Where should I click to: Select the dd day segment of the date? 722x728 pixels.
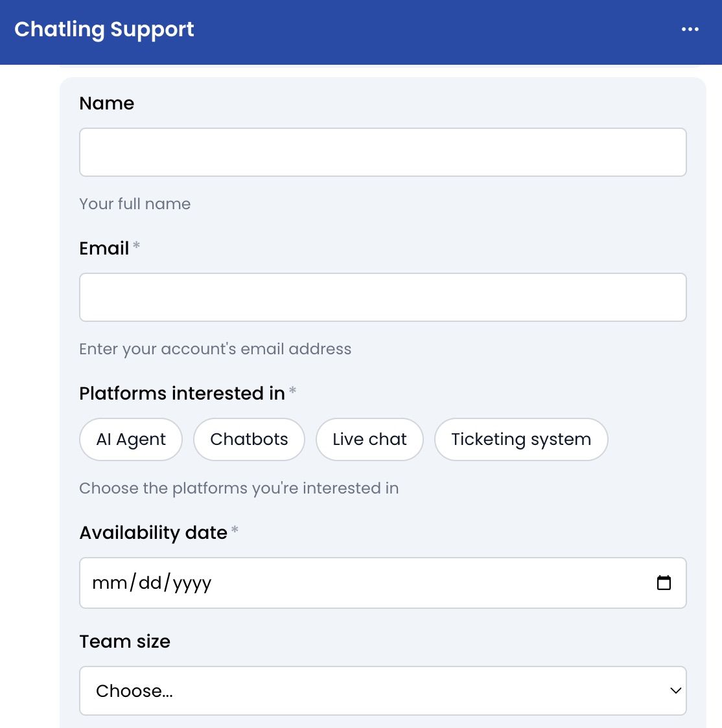pos(150,583)
